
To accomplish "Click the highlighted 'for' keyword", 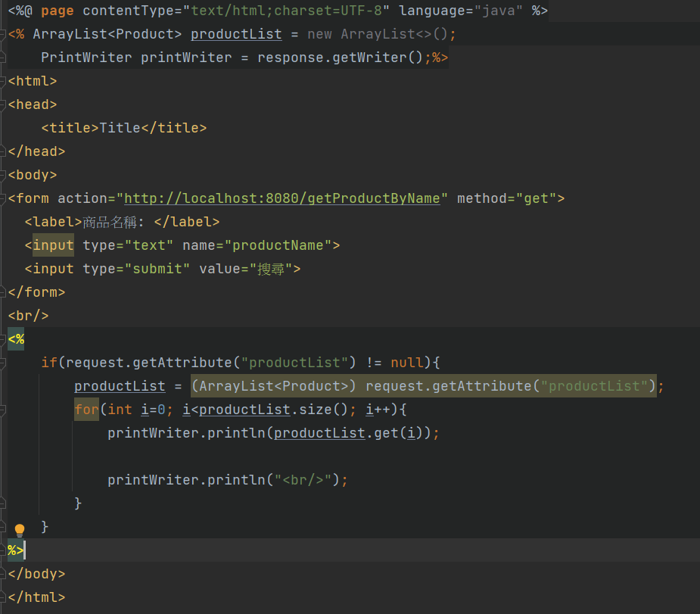I will (x=86, y=410).
